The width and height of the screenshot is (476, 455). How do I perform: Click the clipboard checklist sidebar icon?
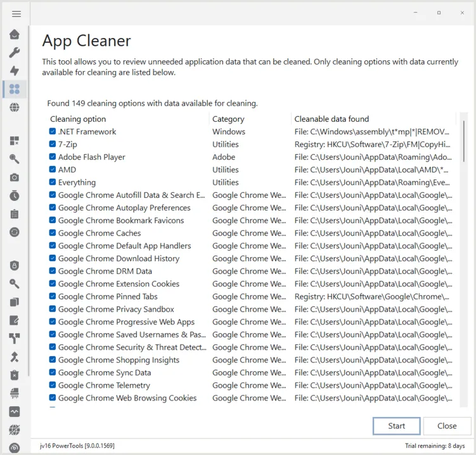point(15,214)
